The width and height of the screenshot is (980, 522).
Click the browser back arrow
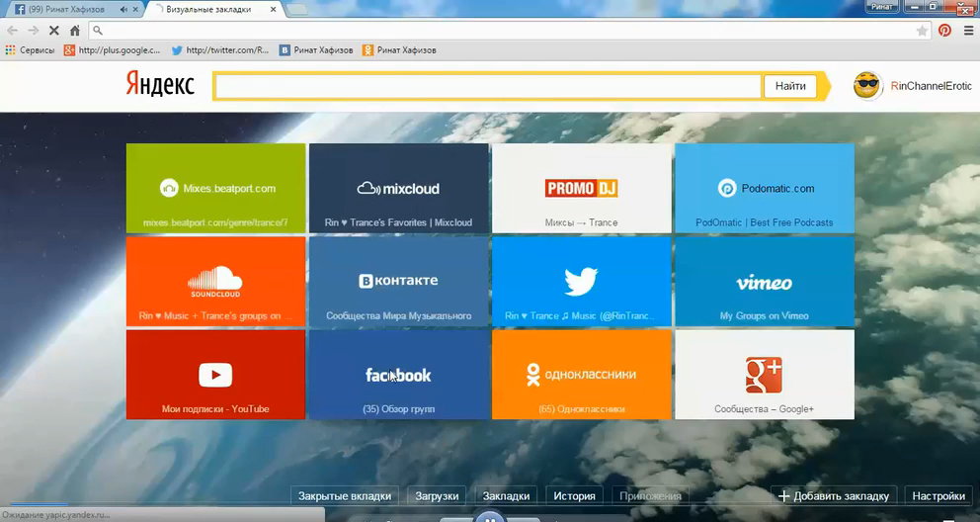coord(13,30)
